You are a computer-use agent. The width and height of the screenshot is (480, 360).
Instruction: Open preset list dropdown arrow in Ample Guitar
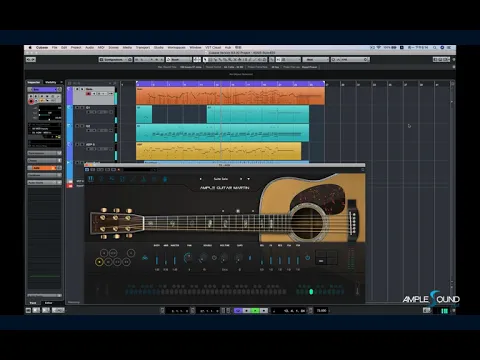248,179
